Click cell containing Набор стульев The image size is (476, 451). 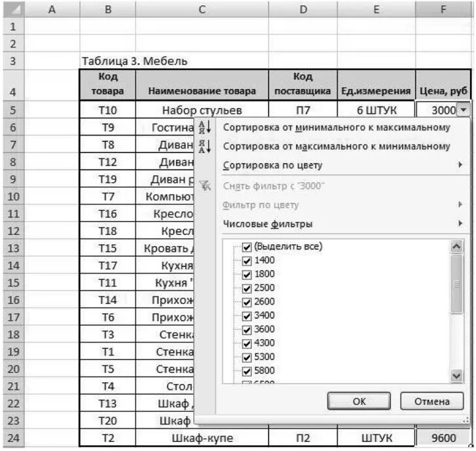pyautogui.click(x=202, y=110)
